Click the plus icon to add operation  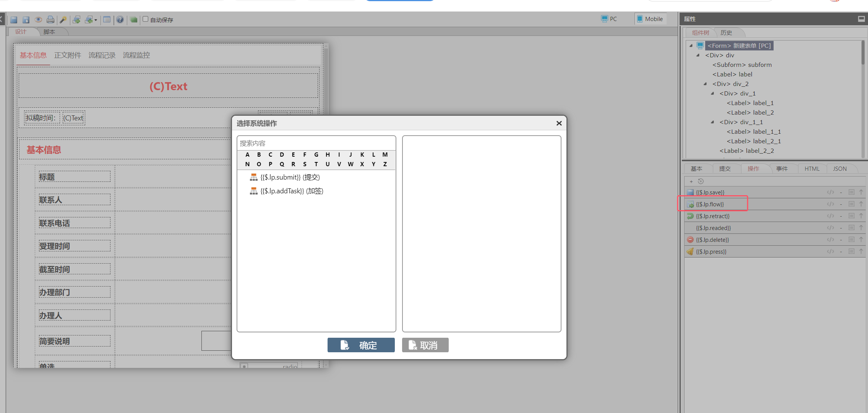point(691,181)
